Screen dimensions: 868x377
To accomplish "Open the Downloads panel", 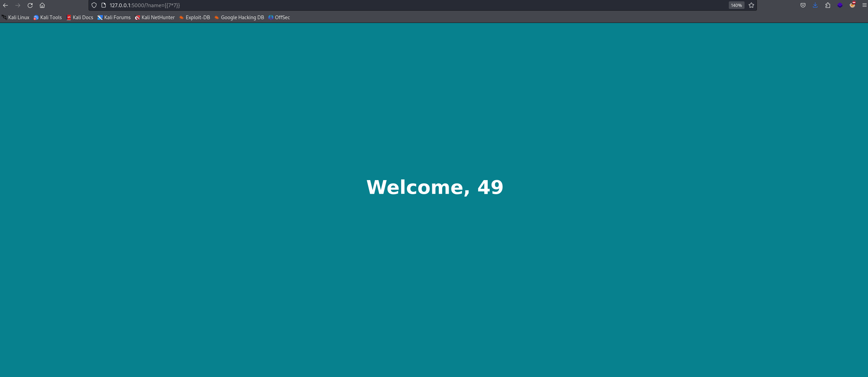I will tap(815, 5).
